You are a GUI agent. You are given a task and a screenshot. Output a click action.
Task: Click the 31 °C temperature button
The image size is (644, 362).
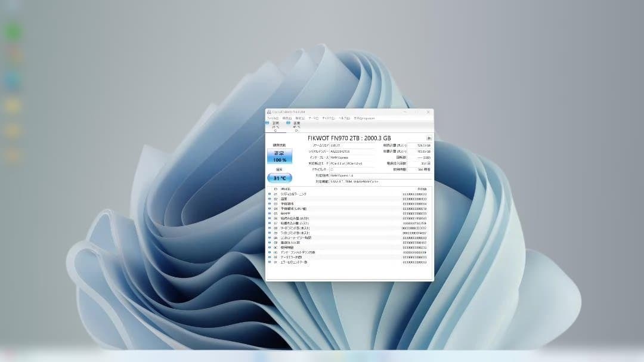click(x=279, y=178)
